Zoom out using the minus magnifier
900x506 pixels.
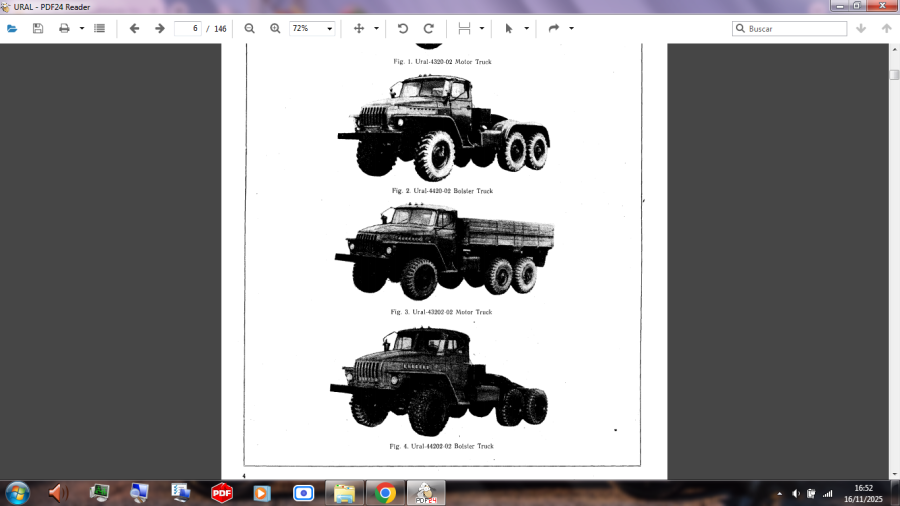pyautogui.click(x=250, y=28)
